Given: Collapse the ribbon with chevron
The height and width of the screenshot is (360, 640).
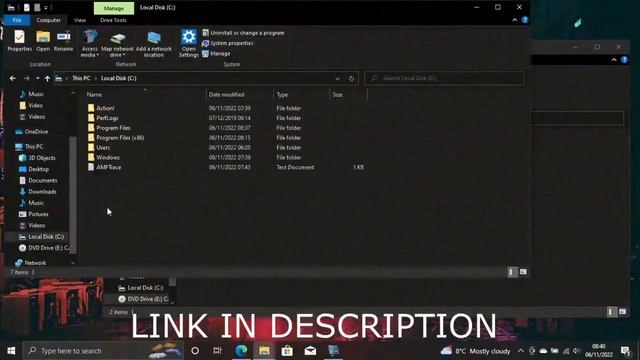Looking at the screenshot, I should [515, 20].
